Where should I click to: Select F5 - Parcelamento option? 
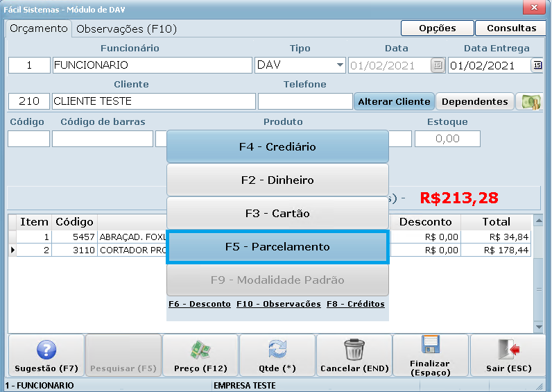pyautogui.click(x=277, y=247)
